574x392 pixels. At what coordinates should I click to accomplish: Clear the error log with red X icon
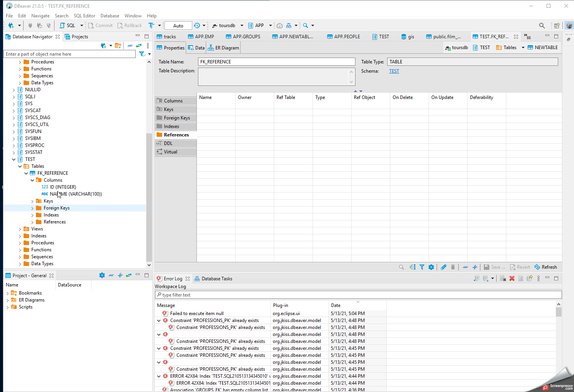pos(512,278)
